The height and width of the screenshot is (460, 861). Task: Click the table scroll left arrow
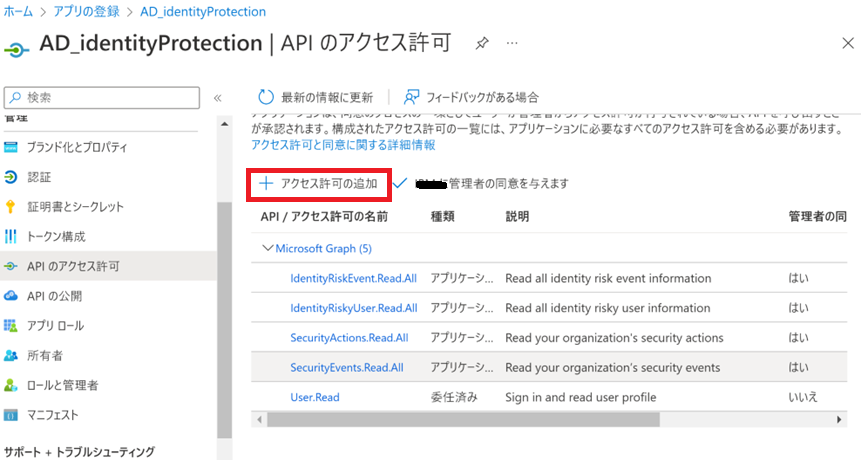(x=259, y=420)
